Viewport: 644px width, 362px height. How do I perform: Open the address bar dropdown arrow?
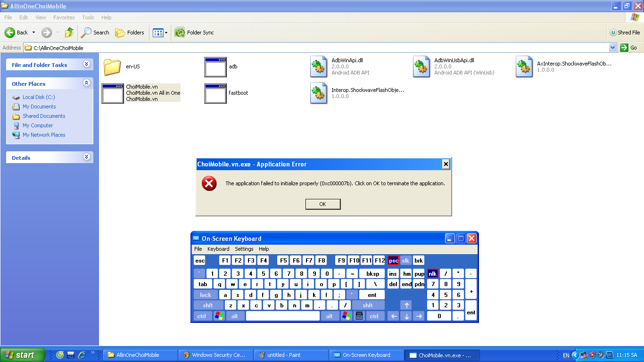tap(612, 48)
